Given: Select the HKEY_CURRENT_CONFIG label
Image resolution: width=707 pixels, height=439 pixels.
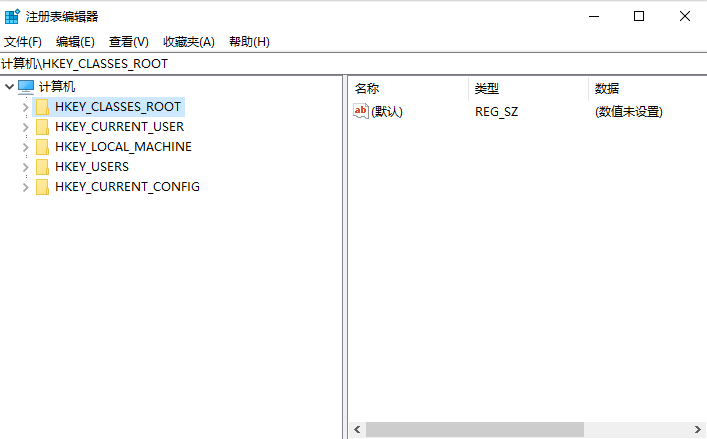Looking at the screenshot, I should [127, 187].
